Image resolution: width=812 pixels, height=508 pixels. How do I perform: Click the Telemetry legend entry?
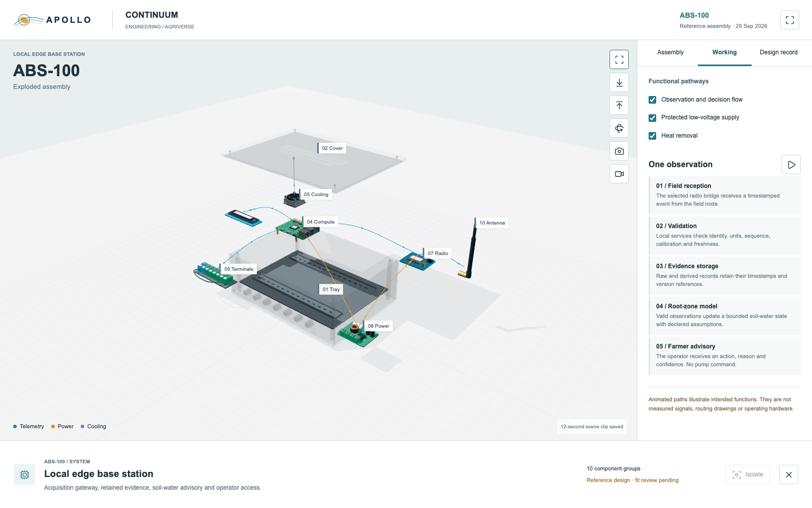click(x=28, y=427)
